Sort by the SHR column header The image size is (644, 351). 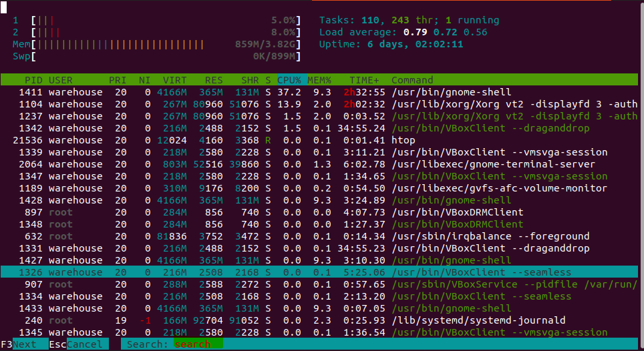[250, 80]
